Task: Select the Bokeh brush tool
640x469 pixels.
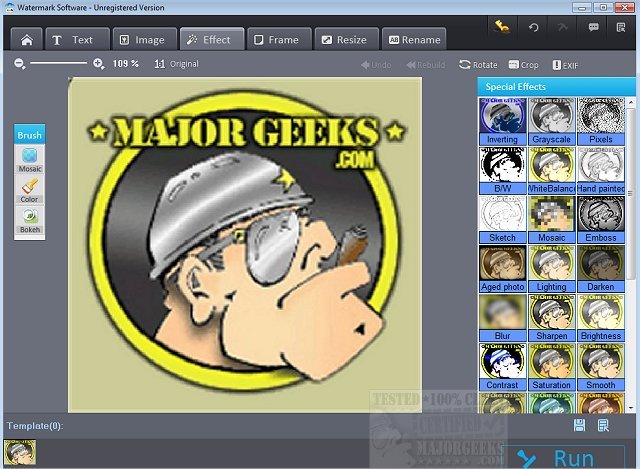Action: tap(30, 221)
